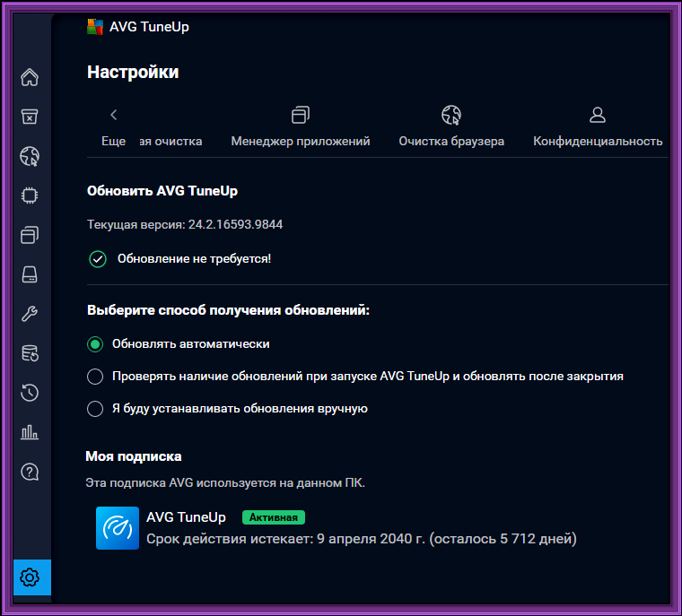Click the Конфиденциальность person icon
The height and width of the screenshot is (616, 682).
(x=598, y=115)
